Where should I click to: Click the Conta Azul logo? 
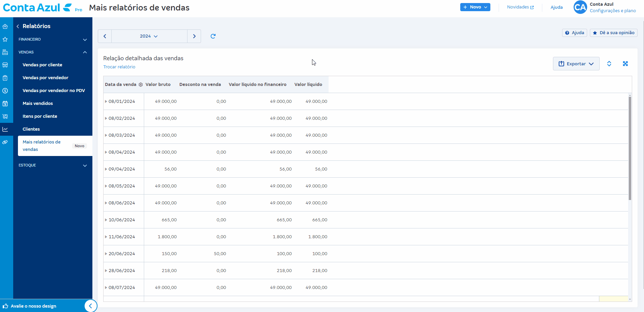(37, 7)
